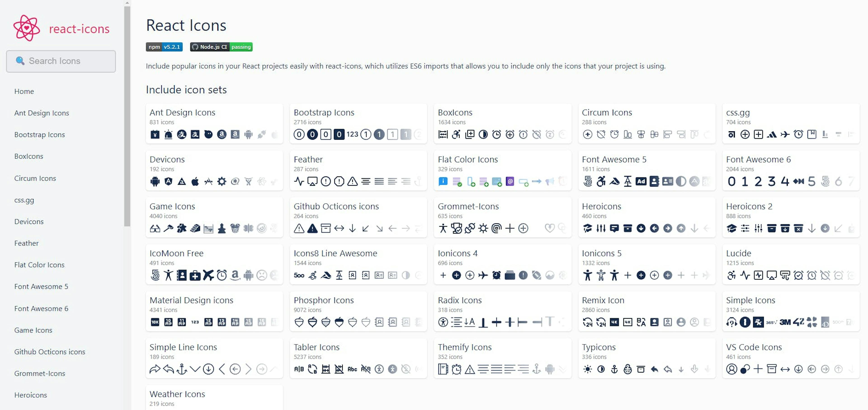Click the anchor icon in Themify Icons card
Viewport: 868px width, 410px height.
pos(536,369)
